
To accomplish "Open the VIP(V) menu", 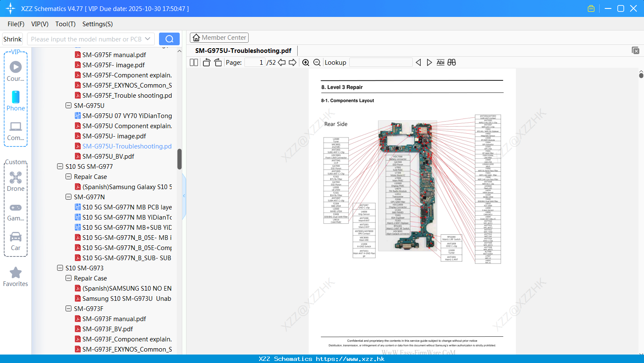I will [40, 24].
